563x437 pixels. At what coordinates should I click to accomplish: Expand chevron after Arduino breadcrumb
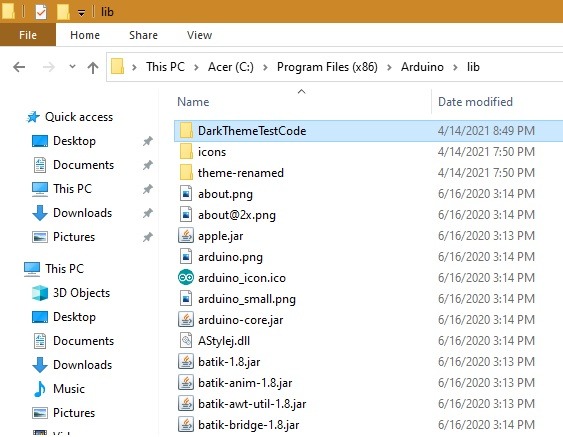tap(455, 67)
